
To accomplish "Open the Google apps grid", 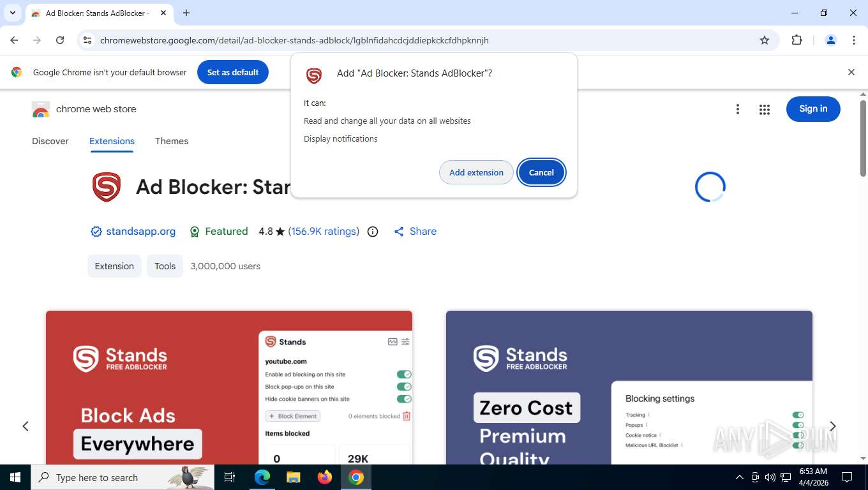I will pos(765,110).
